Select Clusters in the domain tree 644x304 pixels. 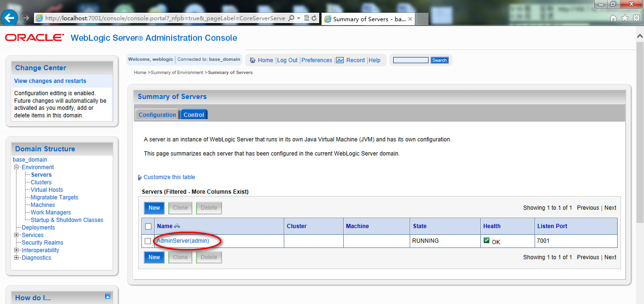pyautogui.click(x=41, y=182)
